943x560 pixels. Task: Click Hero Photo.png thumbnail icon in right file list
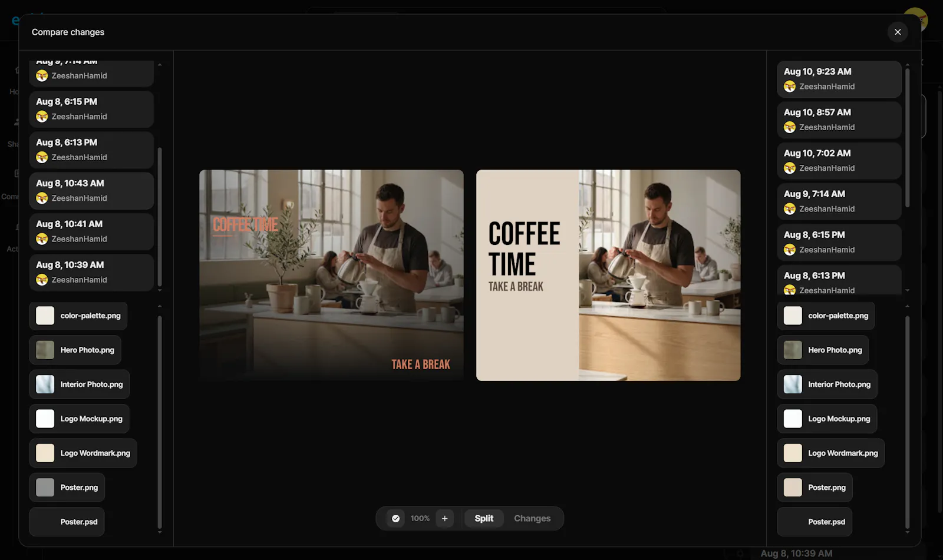pos(793,350)
